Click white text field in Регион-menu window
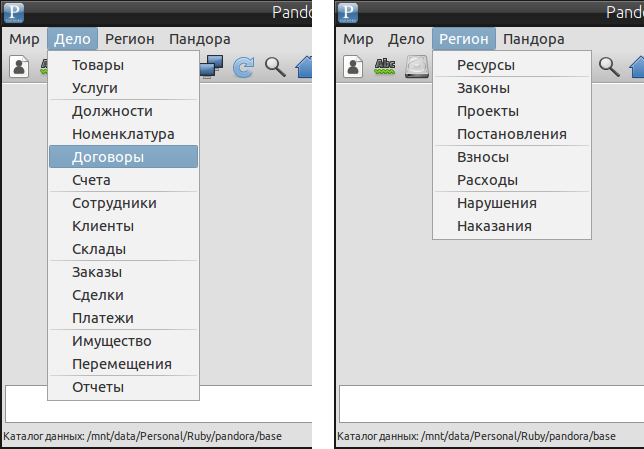Viewport: 644px width, 449px height. tap(492, 404)
